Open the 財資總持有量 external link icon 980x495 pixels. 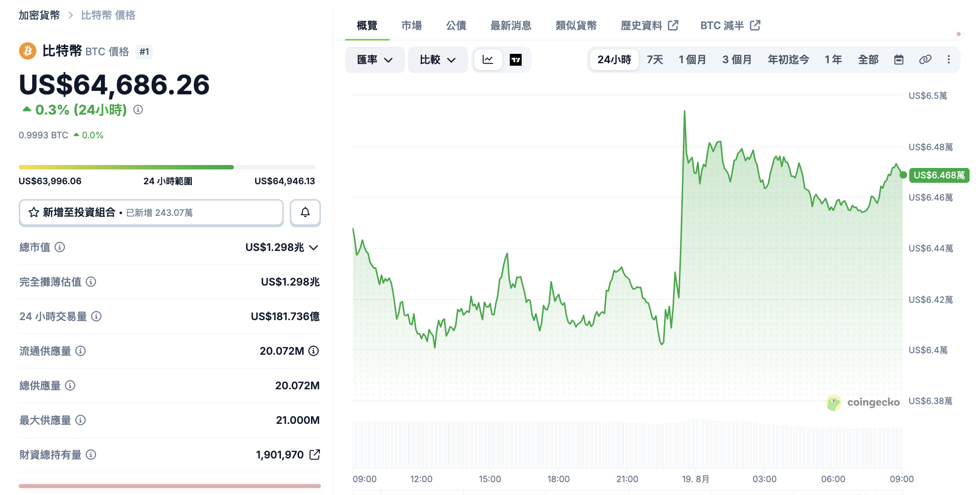314,454
